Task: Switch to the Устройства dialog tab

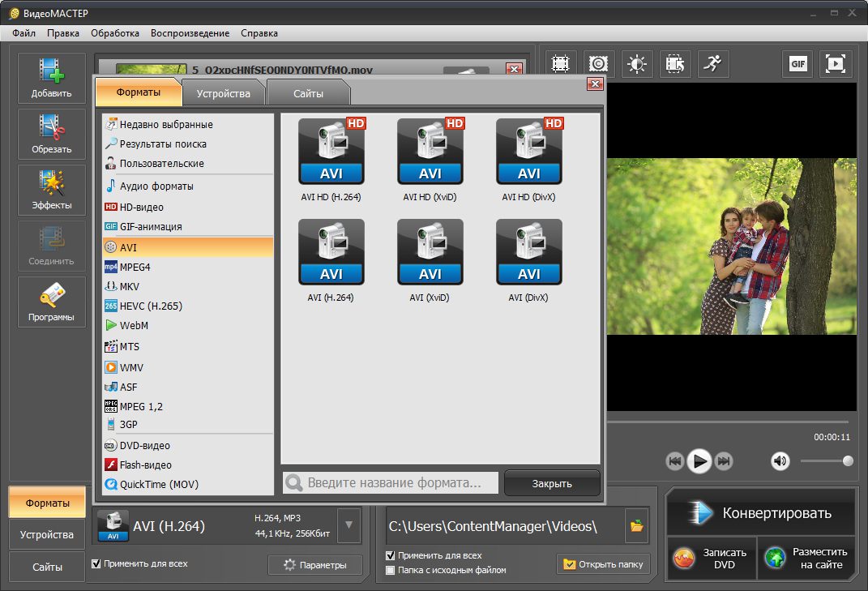Action: pyautogui.click(x=223, y=93)
